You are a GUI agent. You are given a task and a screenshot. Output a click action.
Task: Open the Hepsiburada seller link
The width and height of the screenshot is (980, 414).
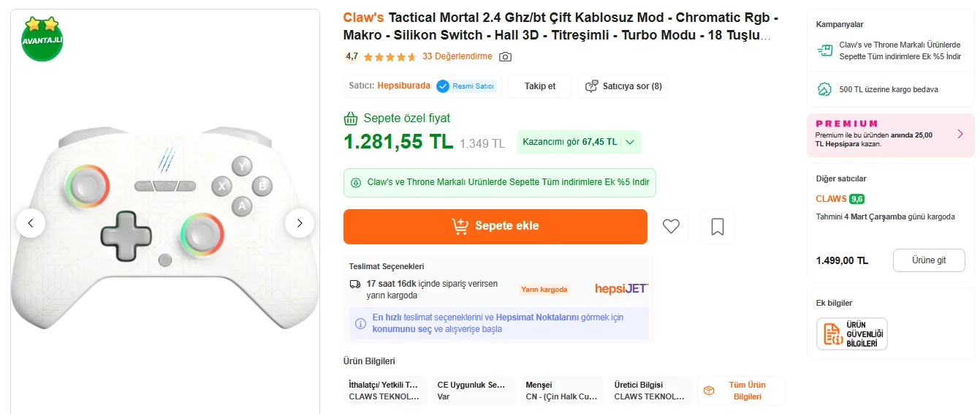point(403,86)
